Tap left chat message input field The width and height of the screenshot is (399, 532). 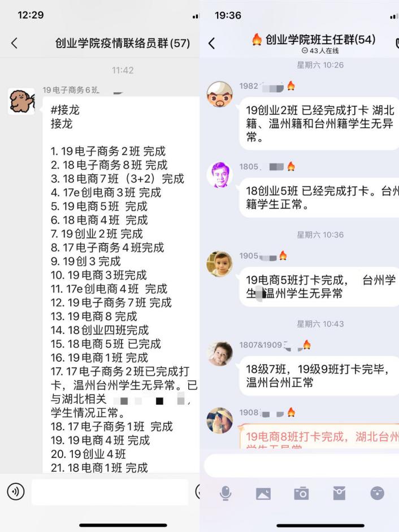point(110,492)
